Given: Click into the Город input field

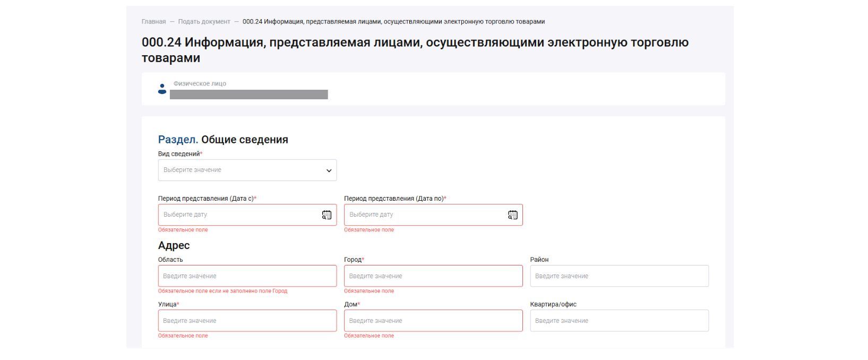Looking at the screenshot, I should (x=433, y=276).
